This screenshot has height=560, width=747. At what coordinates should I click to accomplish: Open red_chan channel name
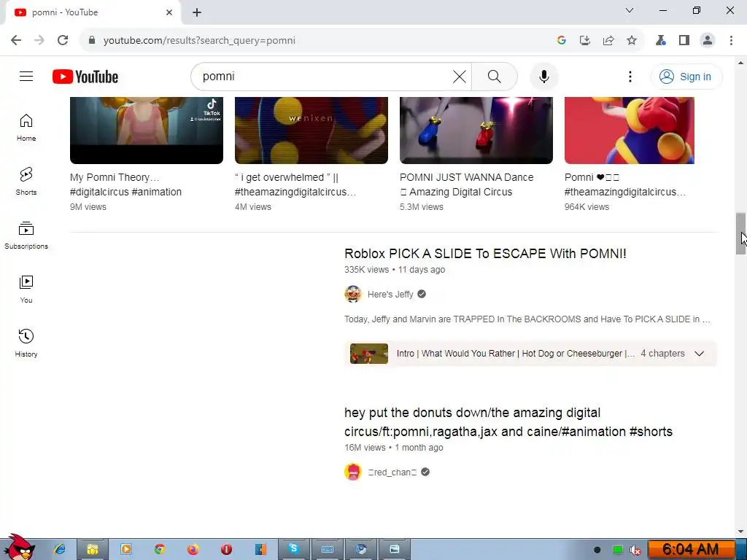(392, 472)
